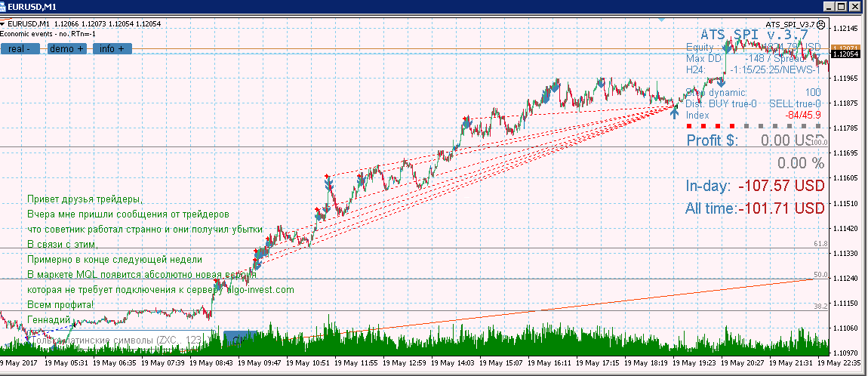Click the blue Ok button beside the text field
This screenshot has width=868, height=376.
click(240, 340)
